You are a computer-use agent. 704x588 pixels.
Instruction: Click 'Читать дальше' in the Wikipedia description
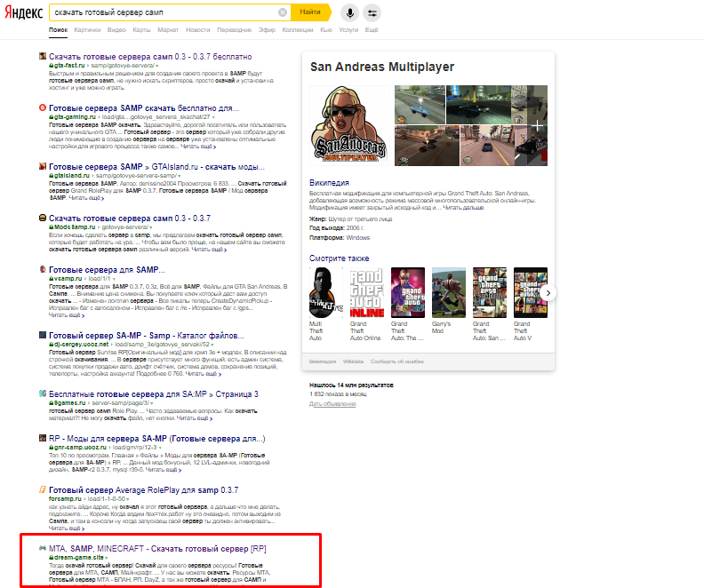463,208
